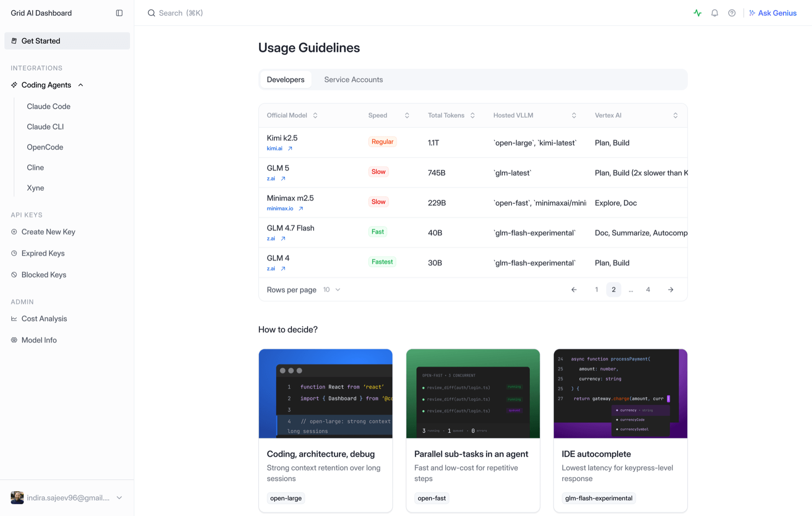Click the user avatar picture
812x516 pixels.
pyautogui.click(x=17, y=498)
